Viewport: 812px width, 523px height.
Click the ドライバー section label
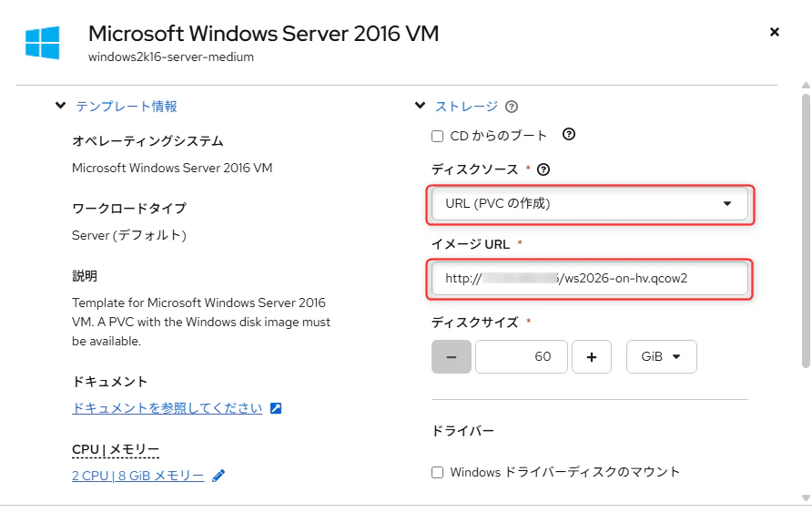click(463, 431)
